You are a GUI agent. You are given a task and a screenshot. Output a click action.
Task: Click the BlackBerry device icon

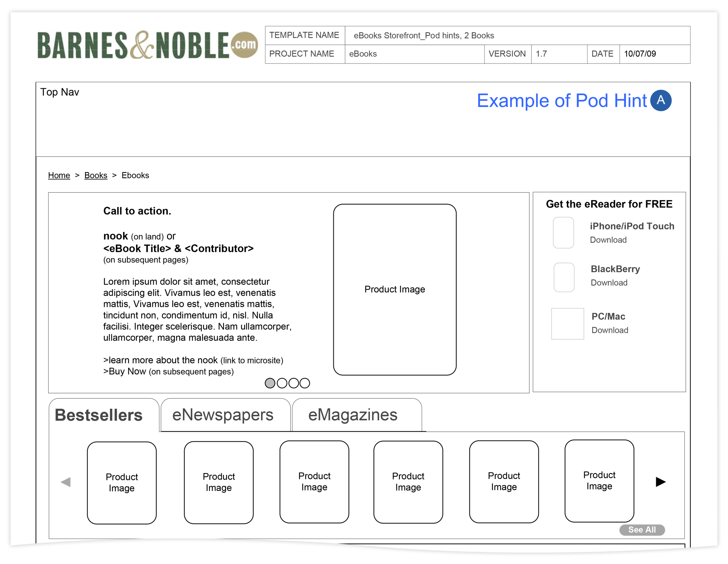[564, 277]
